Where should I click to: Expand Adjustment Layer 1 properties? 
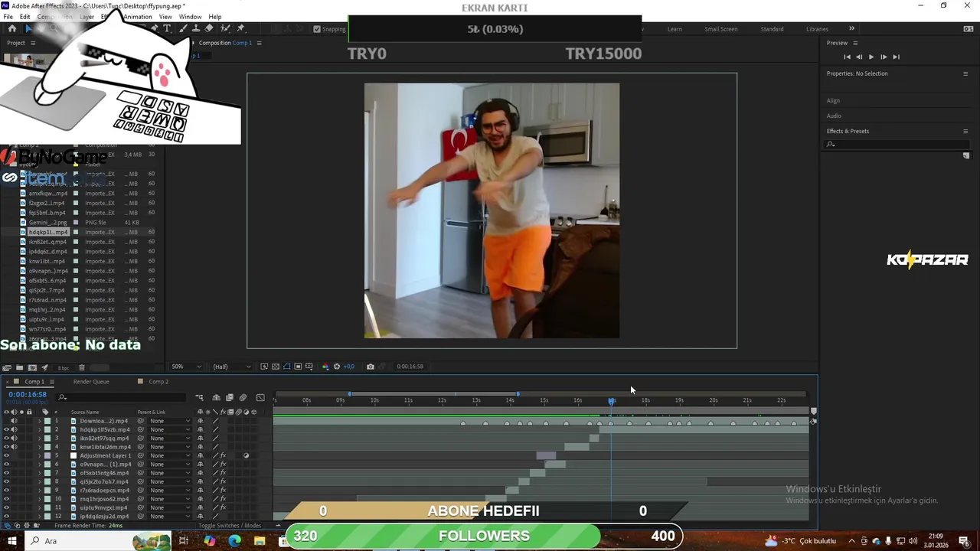tap(39, 455)
